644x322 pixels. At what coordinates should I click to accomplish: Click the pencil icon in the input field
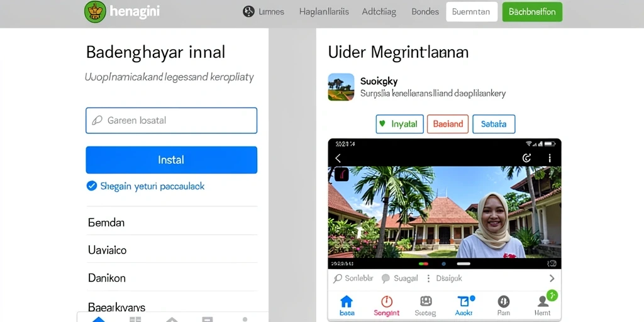coord(97,120)
